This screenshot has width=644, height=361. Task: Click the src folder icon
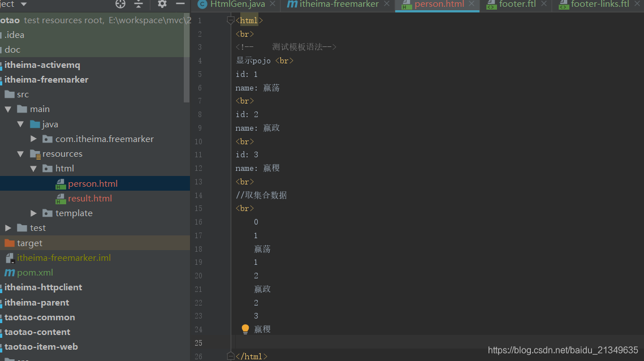tap(10, 94)
